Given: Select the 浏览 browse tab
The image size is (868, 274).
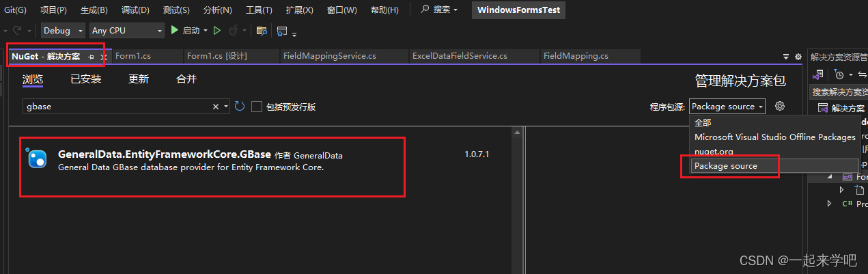Looking at the screenshot, I should pyautogui.click(x=33, y=79).
